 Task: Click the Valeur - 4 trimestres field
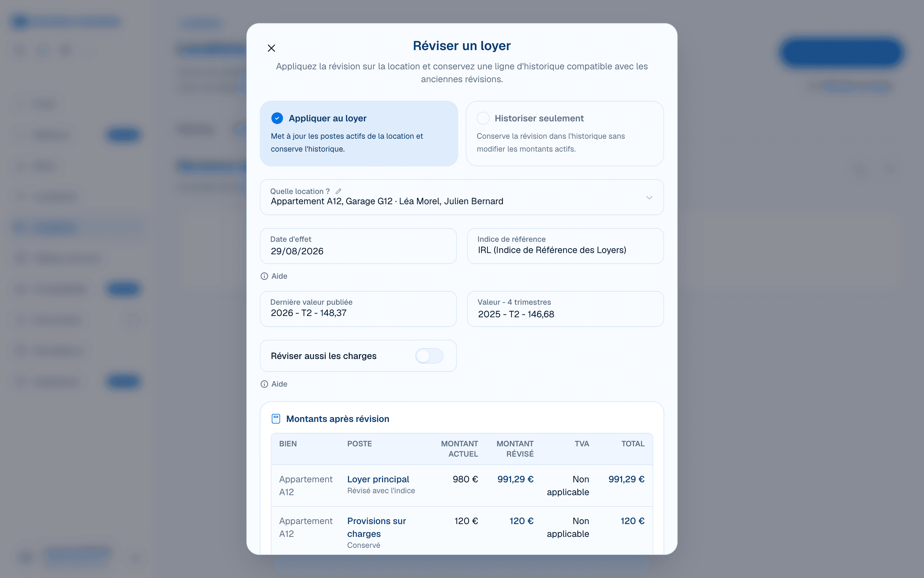(x=566, y=309)
